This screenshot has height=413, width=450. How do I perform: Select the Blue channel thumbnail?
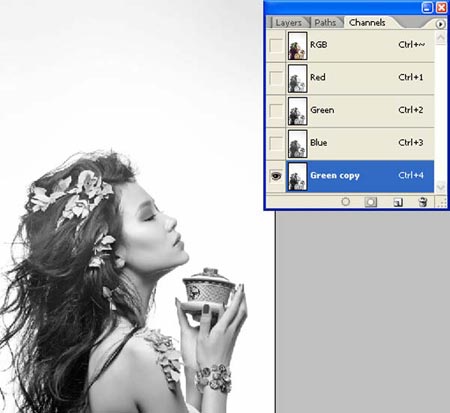297,144
